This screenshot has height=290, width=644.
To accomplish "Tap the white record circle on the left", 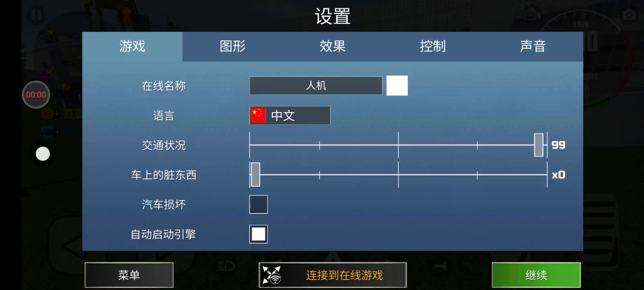I will [43, 153].
